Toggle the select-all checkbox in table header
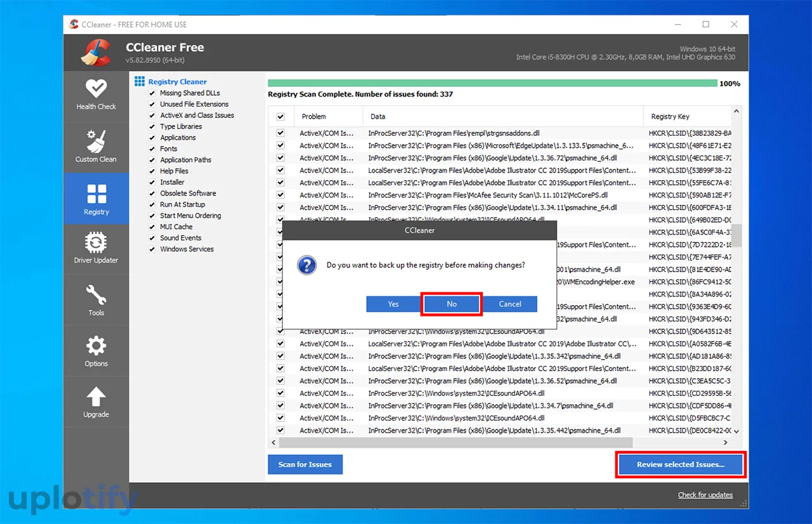The image size is (812, 524). [281, 117]
